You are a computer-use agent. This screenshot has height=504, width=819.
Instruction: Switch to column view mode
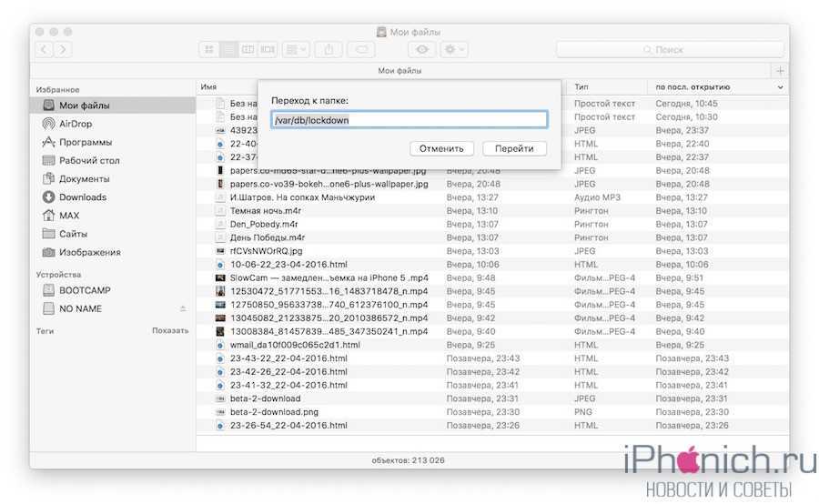pos(248,49)
